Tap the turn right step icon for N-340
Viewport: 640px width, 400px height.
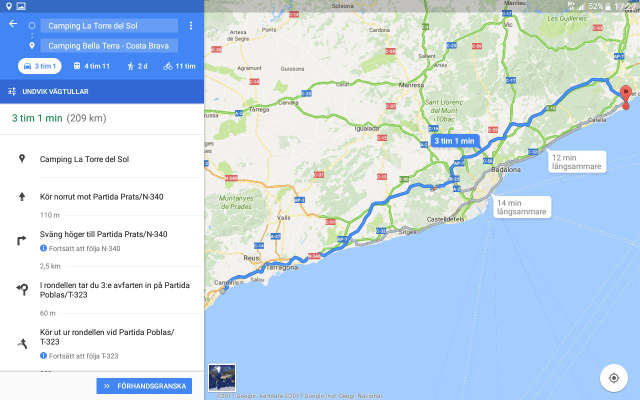click(22, 240)
